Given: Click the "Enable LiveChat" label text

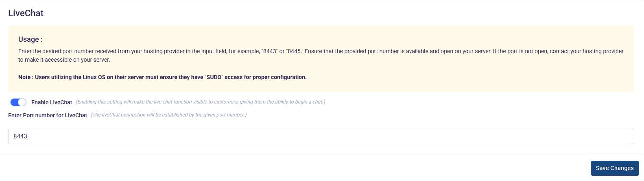Looking at the screenshot, I should [x=52, y=102].
